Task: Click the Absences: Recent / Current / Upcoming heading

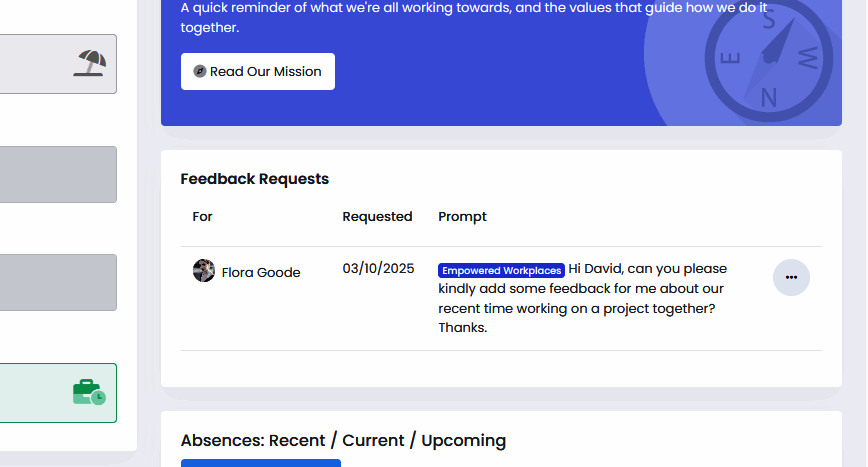Action: click(x=343, y=440)
